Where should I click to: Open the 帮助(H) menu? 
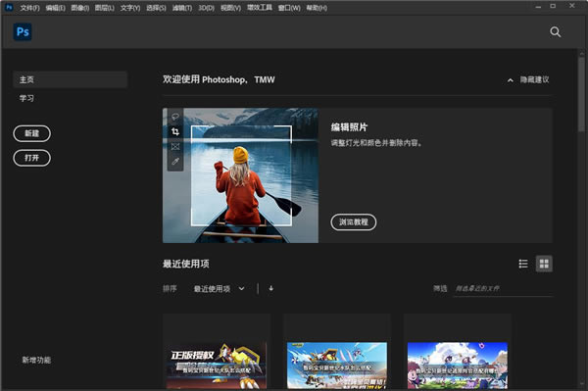pos(317,8)
